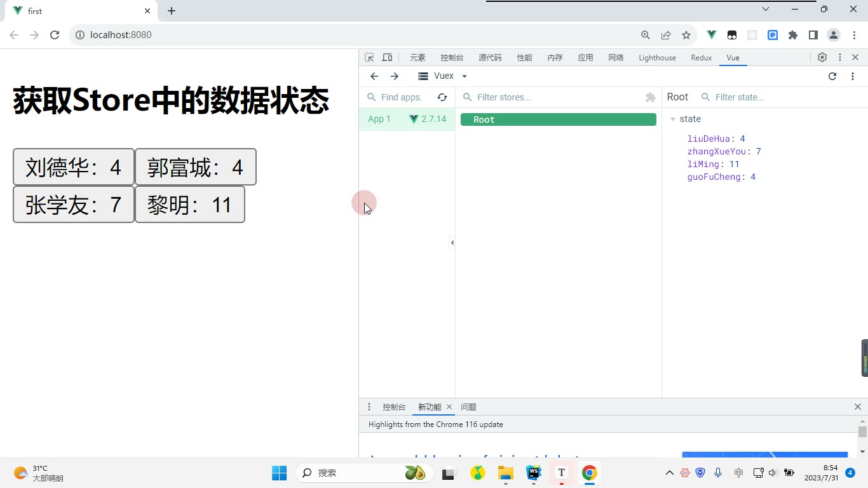
Task: Open the Chrome tab search chevron
Action: (766, 9)
